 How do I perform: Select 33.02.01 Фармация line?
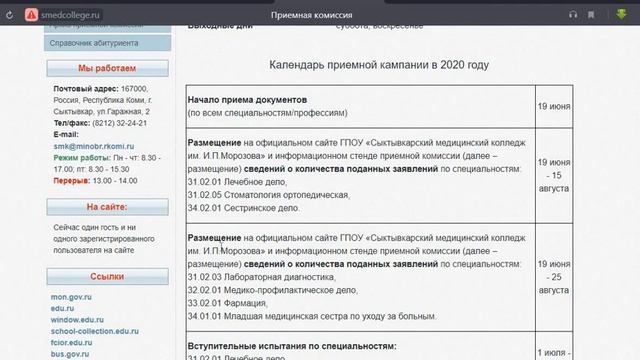(x=228, y=303)
